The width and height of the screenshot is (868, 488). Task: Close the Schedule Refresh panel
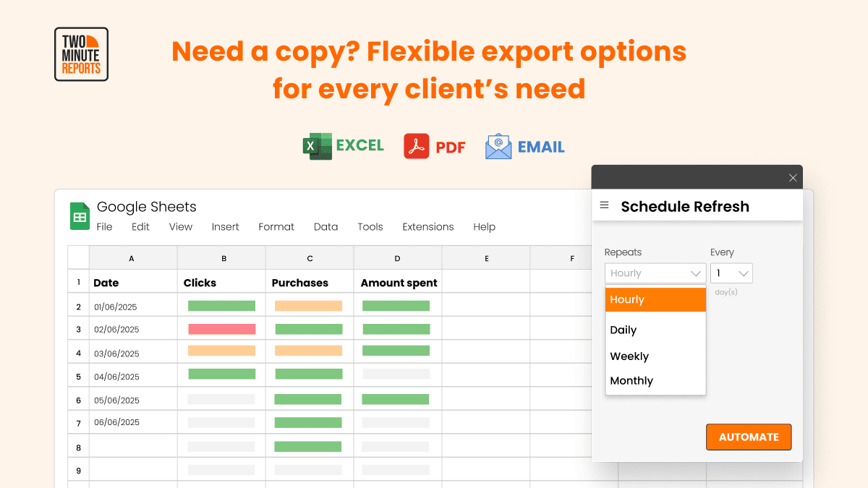tap(793, 178)
